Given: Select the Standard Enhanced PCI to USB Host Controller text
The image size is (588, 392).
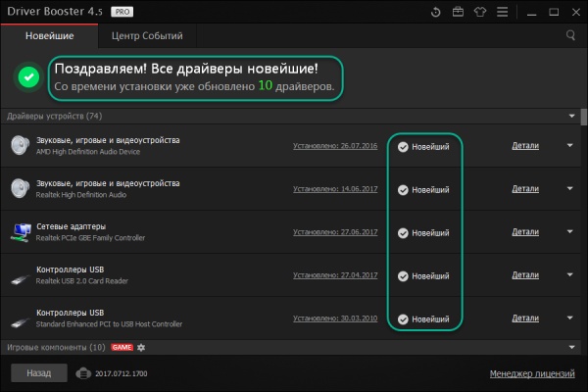Looking at the screenshot, I should coord(109,324).
